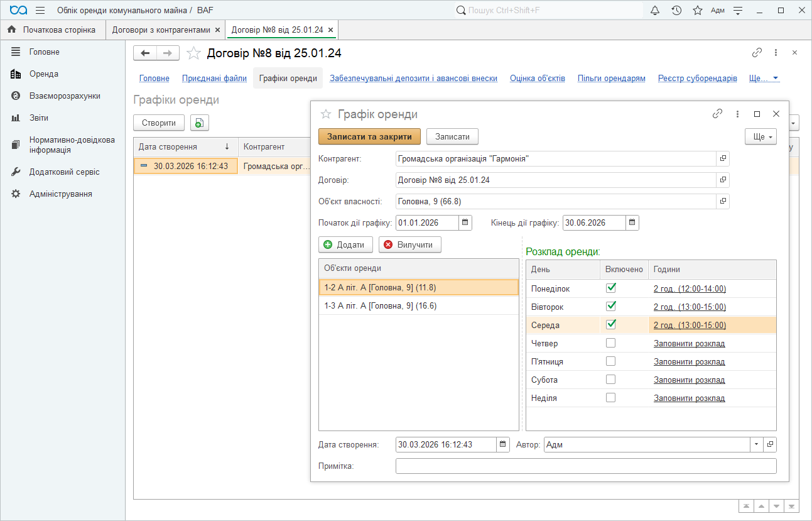This screenshot has height=521, width=812.
Task: Open the history clock icon
Action: click(676, 10)
